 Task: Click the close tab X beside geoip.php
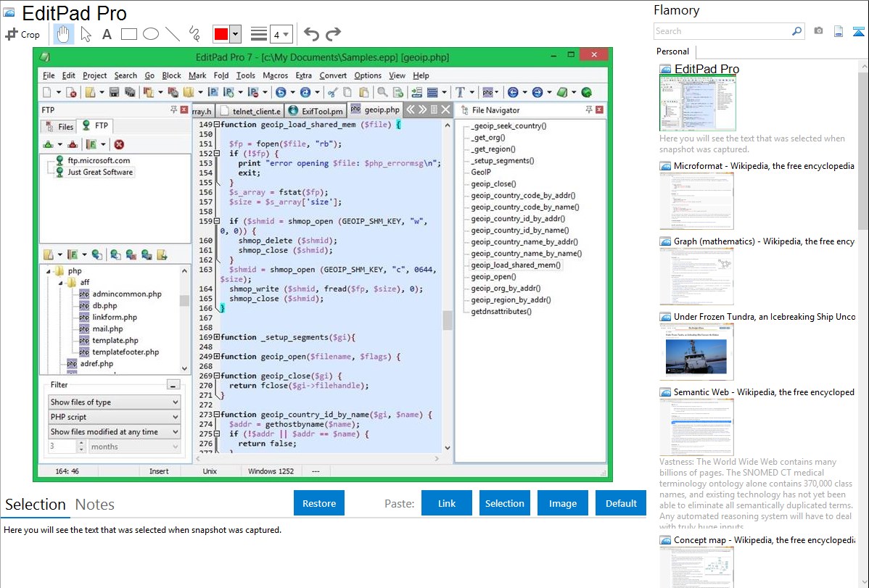tap(445, 109)
